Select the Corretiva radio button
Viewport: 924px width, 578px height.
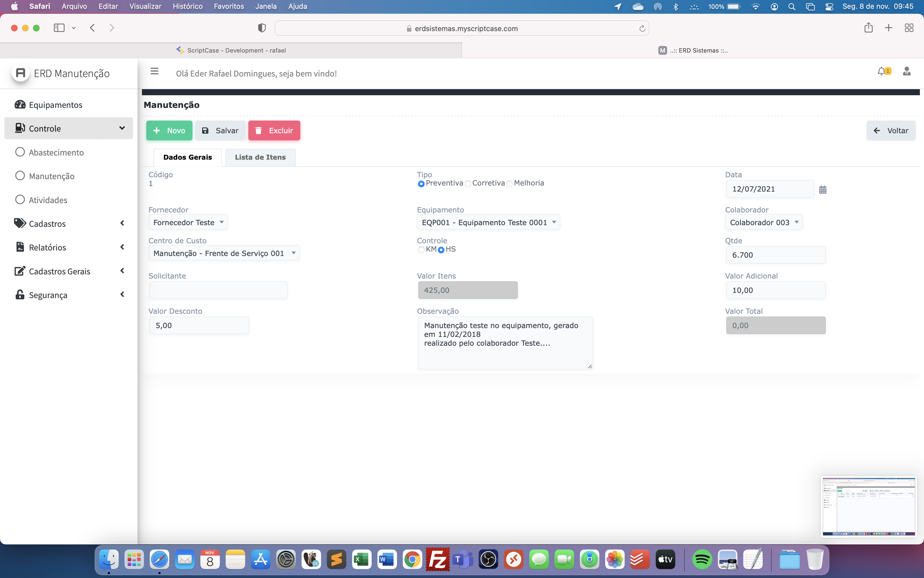(468, 184)
